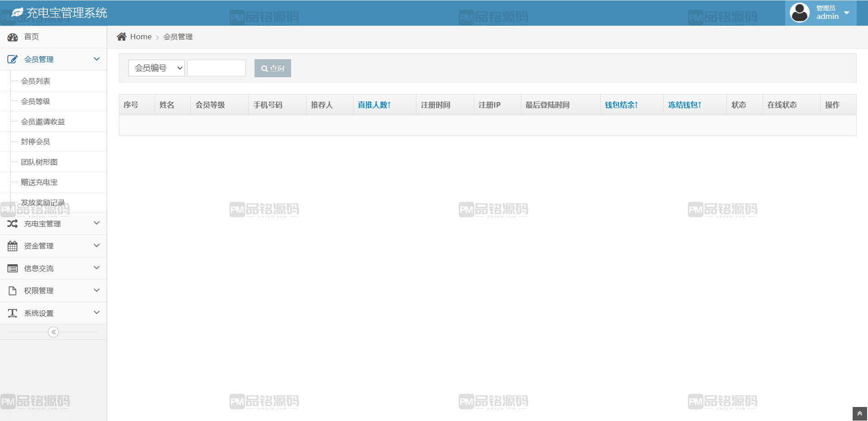Click the Home house icon in breadcrumb
The image size is (868, 421).
122,37
